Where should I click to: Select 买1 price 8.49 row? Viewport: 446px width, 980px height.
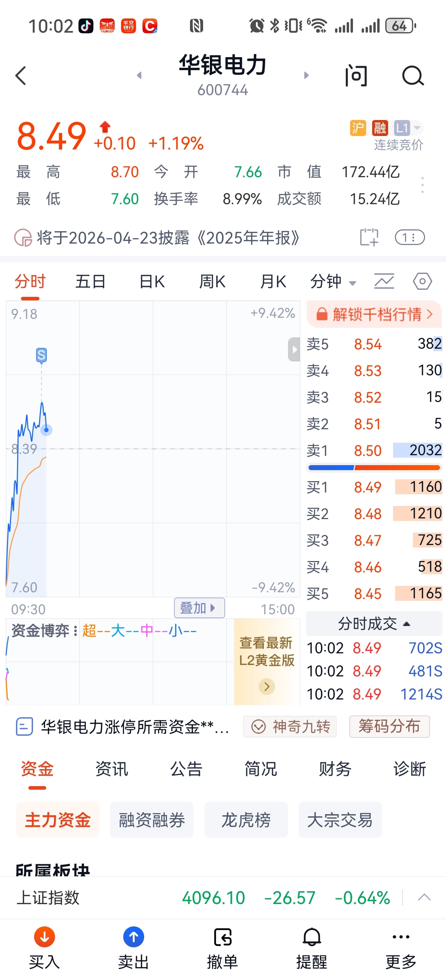tap(374, 487)
